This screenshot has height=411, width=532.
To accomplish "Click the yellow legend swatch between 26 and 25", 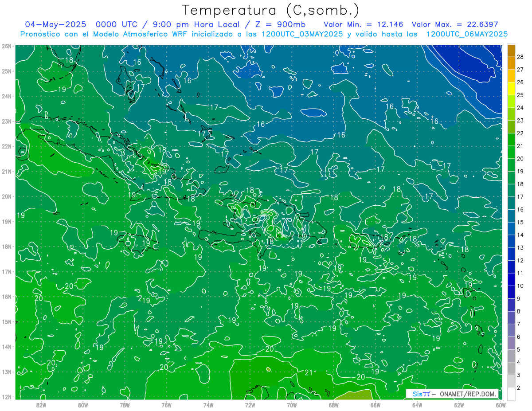I will click(x=512, y=89).
